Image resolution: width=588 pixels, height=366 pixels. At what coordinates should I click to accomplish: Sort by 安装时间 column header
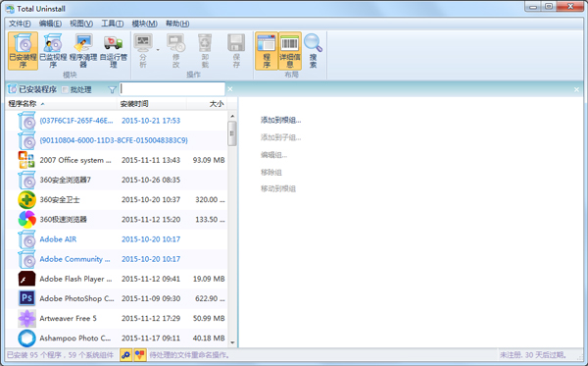click(x=153, y=104)
